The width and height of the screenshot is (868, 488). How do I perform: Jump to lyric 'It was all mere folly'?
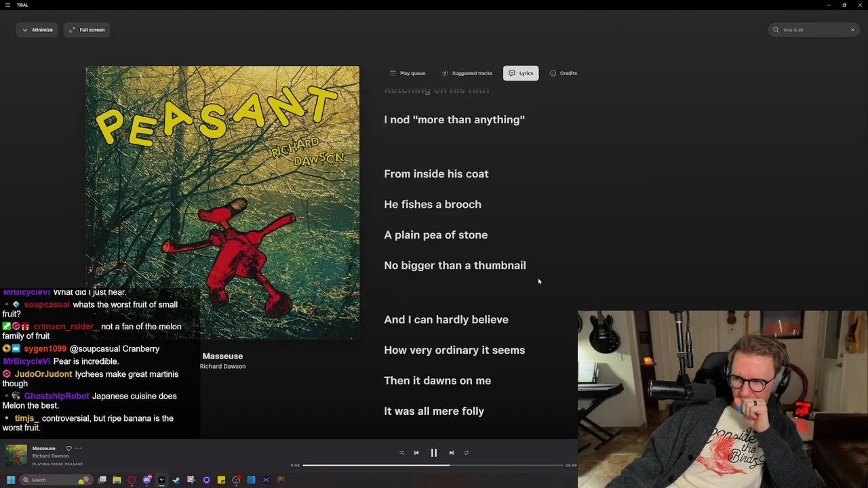434,411
